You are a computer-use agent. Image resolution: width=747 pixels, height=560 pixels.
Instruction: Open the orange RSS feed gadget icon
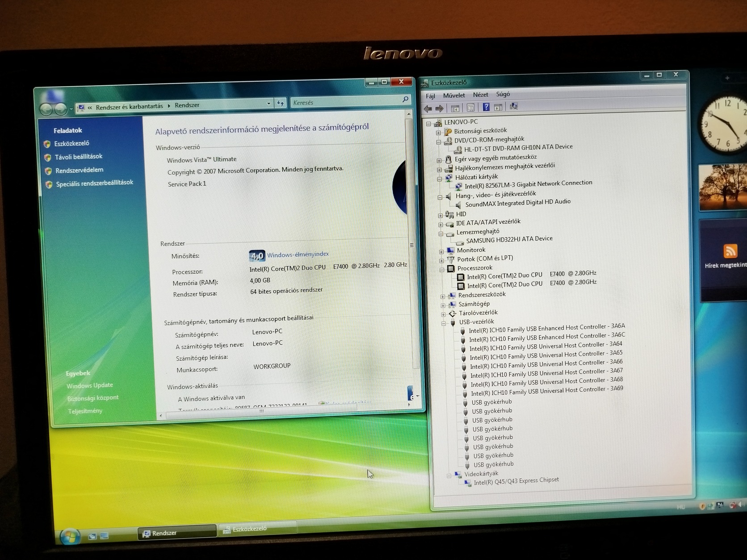tap(730, 251)
